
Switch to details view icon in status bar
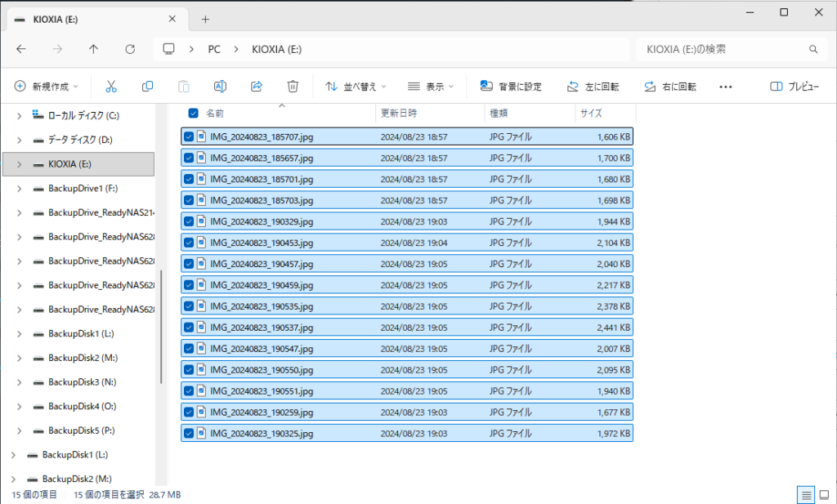tap(806, 494)
